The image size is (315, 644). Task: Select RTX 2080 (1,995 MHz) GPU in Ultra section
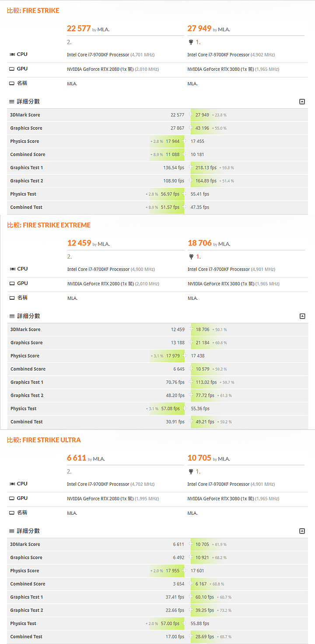113,499
